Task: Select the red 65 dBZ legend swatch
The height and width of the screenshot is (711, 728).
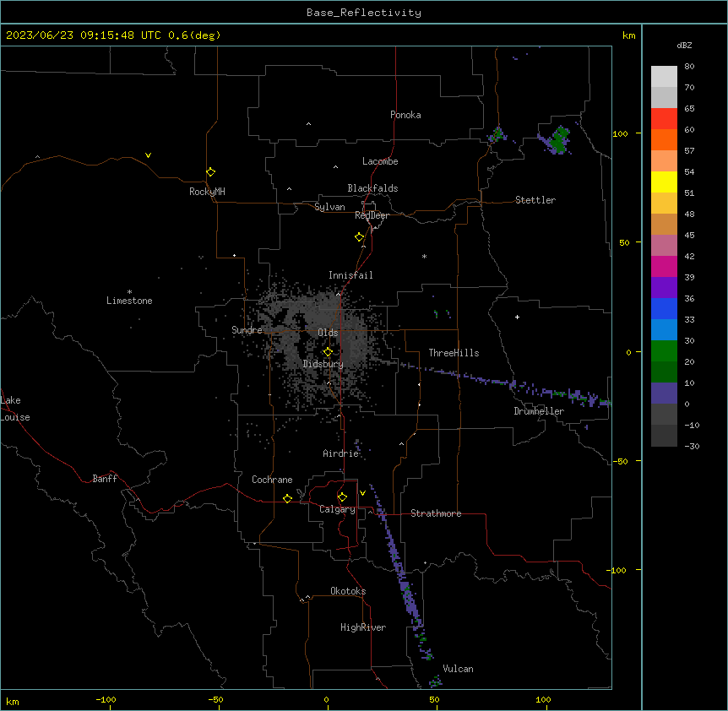Action: pyautogui.click(x=664, y=118)
